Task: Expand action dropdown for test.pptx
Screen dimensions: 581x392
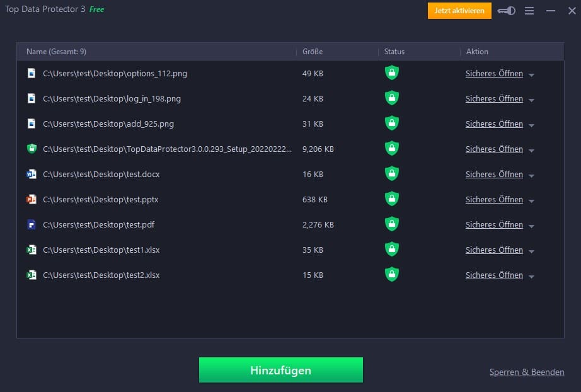Action: pyautogui.click(x=531, y=201)
